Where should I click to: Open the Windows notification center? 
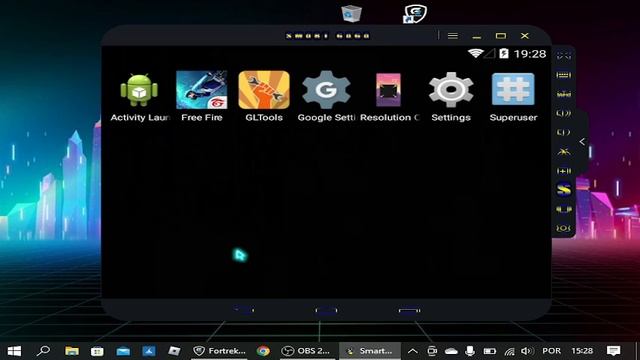click(613, 351)
